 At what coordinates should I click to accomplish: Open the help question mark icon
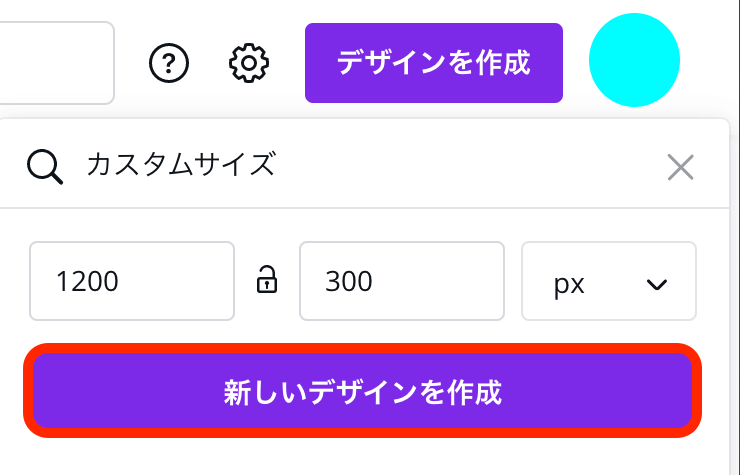[169, 63]
